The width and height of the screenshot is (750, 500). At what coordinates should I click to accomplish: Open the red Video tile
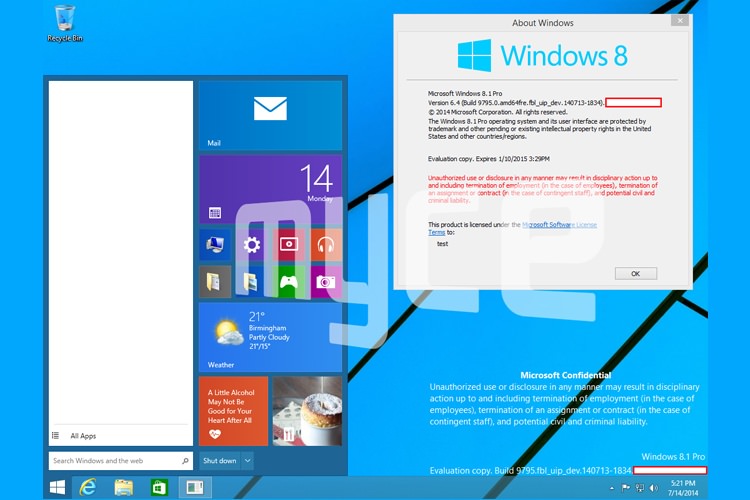point(289,244)
